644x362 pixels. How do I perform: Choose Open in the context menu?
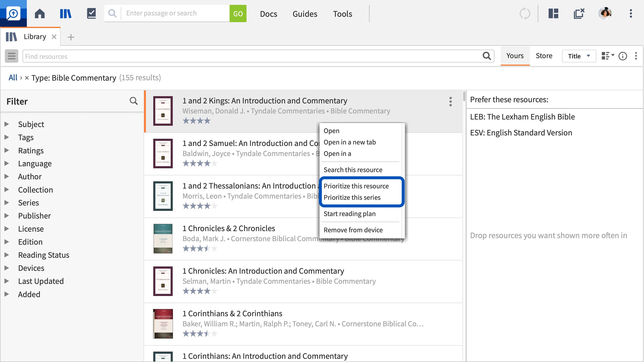[331, 131]
